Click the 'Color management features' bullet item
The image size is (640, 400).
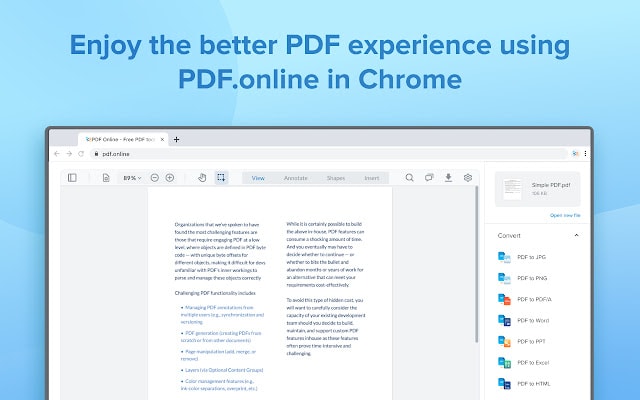click(219, 385)
